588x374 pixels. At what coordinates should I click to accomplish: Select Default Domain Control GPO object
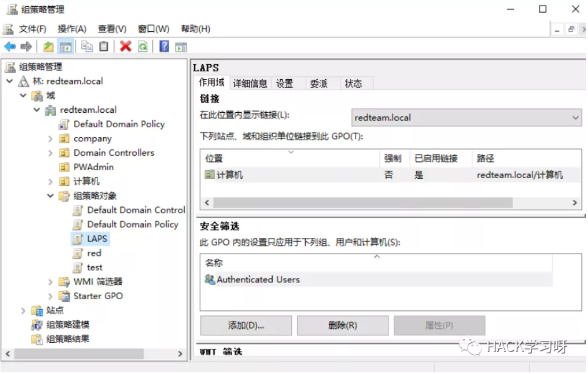(136, 210)
